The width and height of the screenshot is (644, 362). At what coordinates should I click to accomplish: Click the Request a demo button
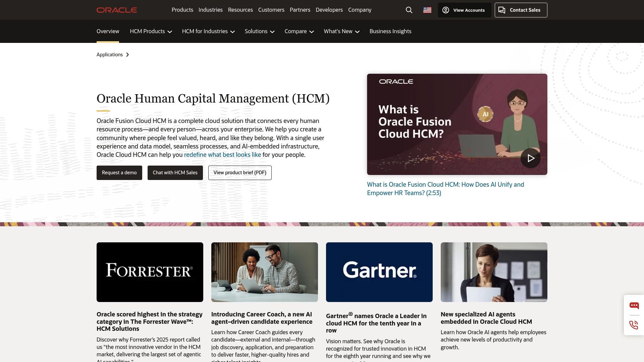119,173
